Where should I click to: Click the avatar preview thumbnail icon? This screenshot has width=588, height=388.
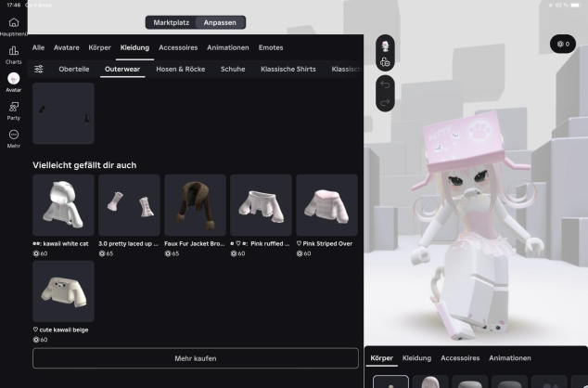[x=385, y=45]
